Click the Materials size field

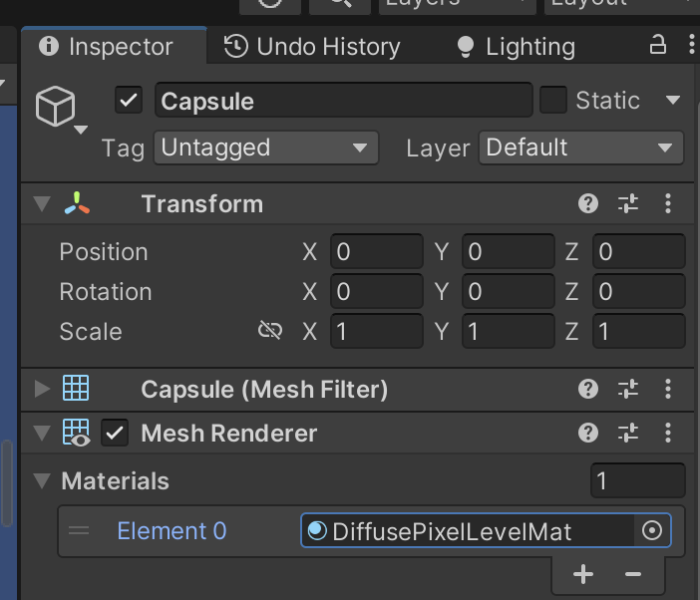click(x=638, y=480)
